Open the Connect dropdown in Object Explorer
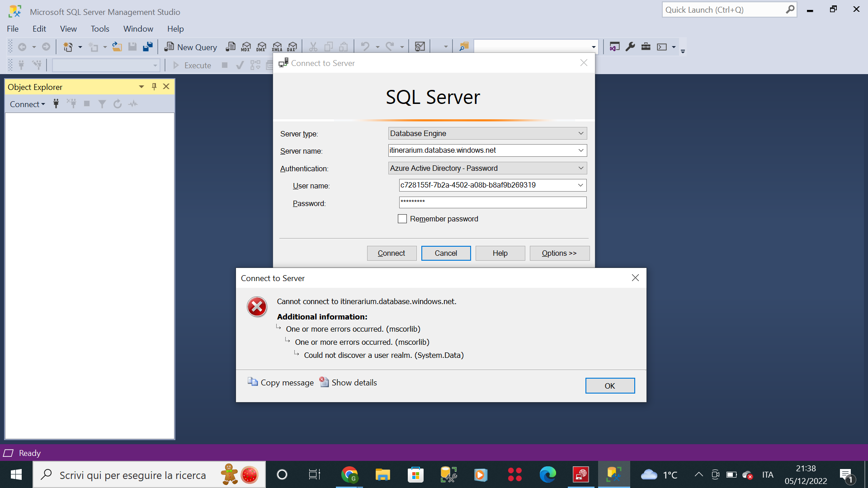Image resolution: width=868 pixels, height=488 pixels. click(27, 104)
